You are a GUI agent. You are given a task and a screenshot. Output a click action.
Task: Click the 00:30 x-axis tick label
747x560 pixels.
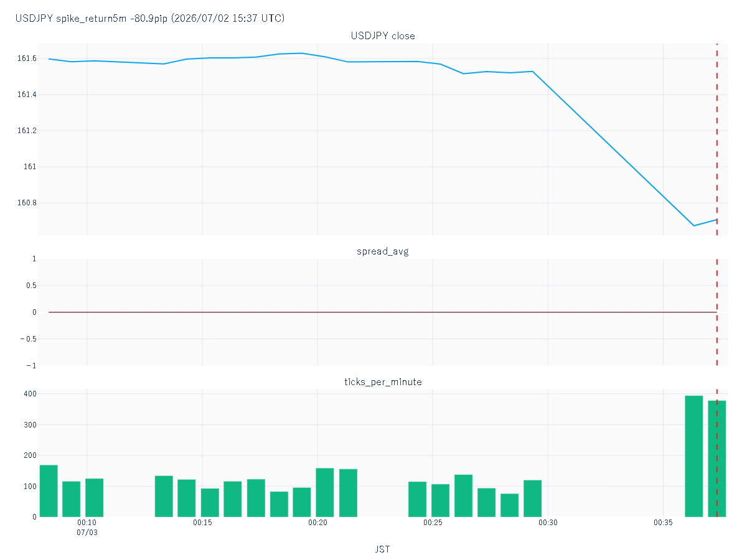point(548,523)
